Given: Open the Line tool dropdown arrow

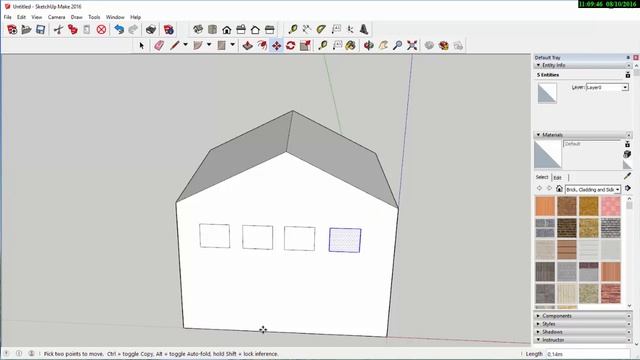Looking at the screenshot, I should click(x=185, y=44).
